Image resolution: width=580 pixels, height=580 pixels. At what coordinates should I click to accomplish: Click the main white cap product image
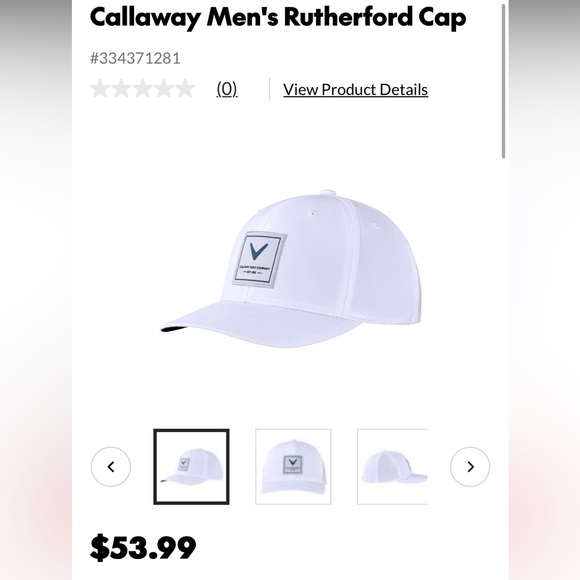(291, 269)
